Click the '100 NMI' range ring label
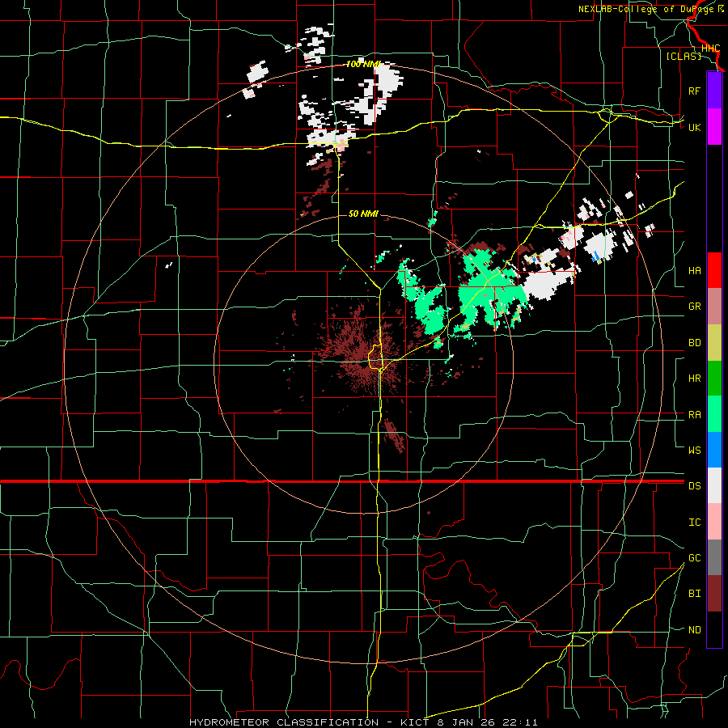Screen dimensions: 728x728 pos(363,64)
